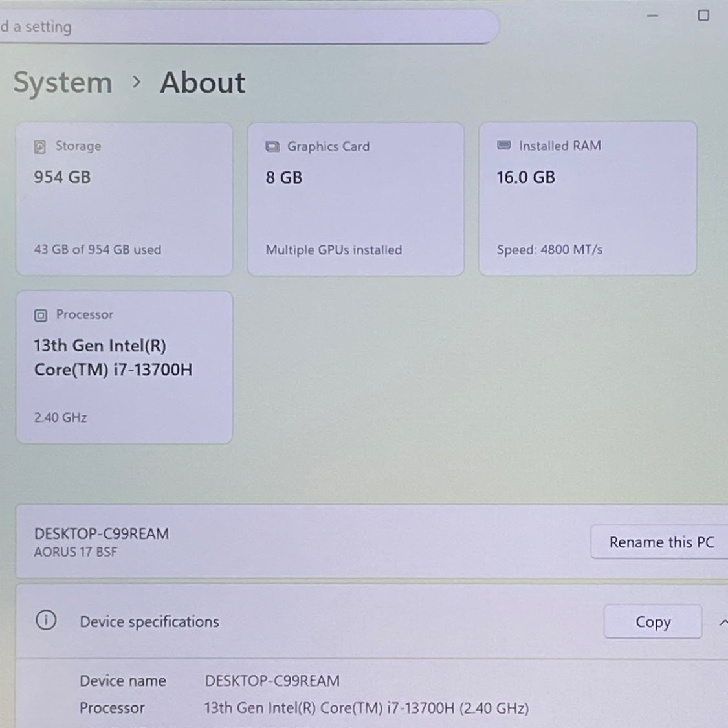Click the Multiple GPUs installed text
Screen dimensions: 728x728
334,250
